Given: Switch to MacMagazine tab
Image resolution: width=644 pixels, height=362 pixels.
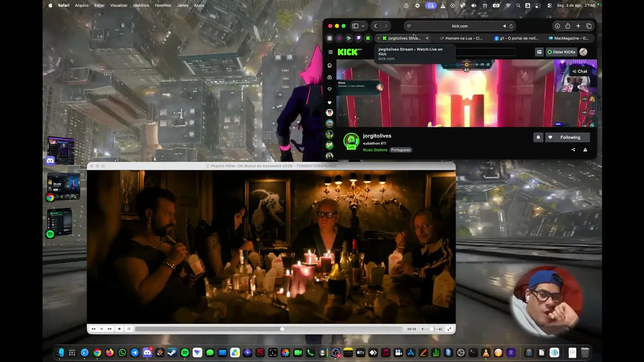Looking at the screenshot, I should [569, 38].
